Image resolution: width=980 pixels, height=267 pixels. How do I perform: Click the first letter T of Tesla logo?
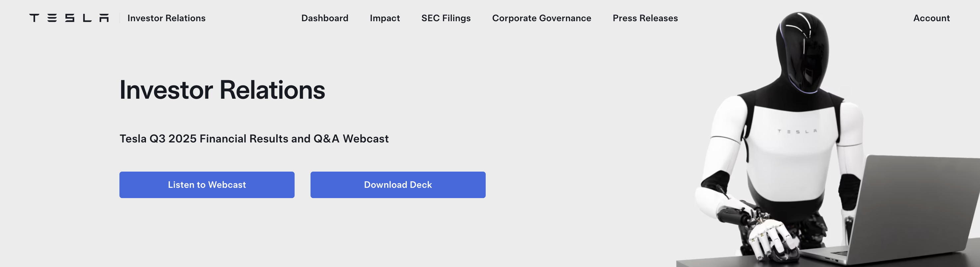pos(34,18)
